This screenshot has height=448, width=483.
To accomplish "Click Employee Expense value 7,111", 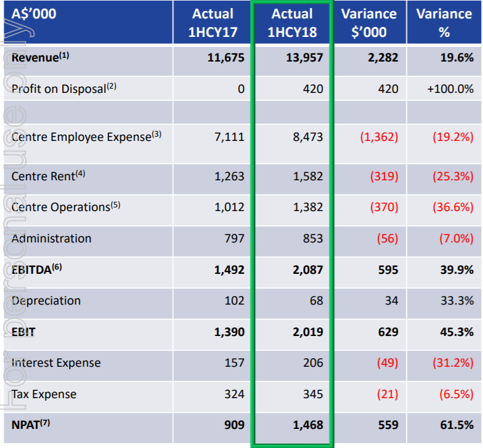I will pos(229,137).
